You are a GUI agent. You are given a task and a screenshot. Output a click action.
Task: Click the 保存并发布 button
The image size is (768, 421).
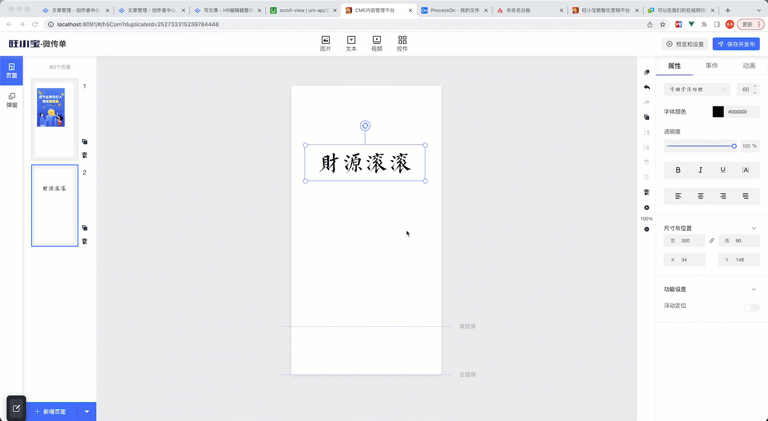click(x=736, y=44)
